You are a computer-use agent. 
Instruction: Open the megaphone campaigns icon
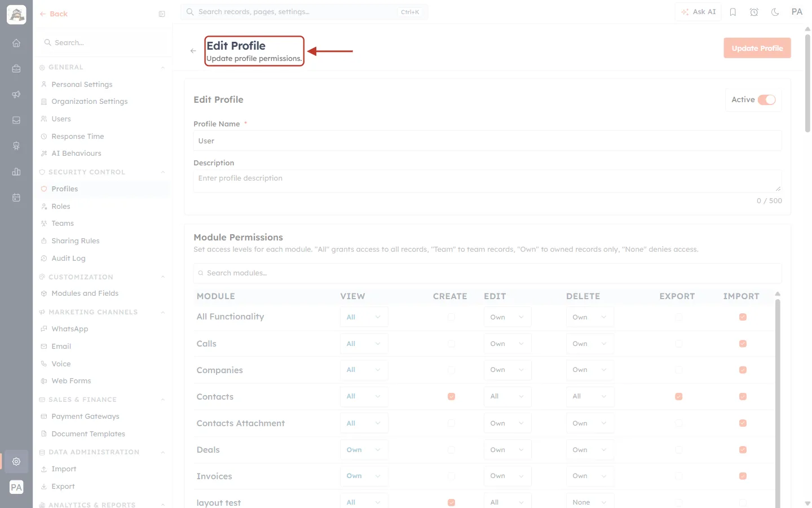pos(16,94)
